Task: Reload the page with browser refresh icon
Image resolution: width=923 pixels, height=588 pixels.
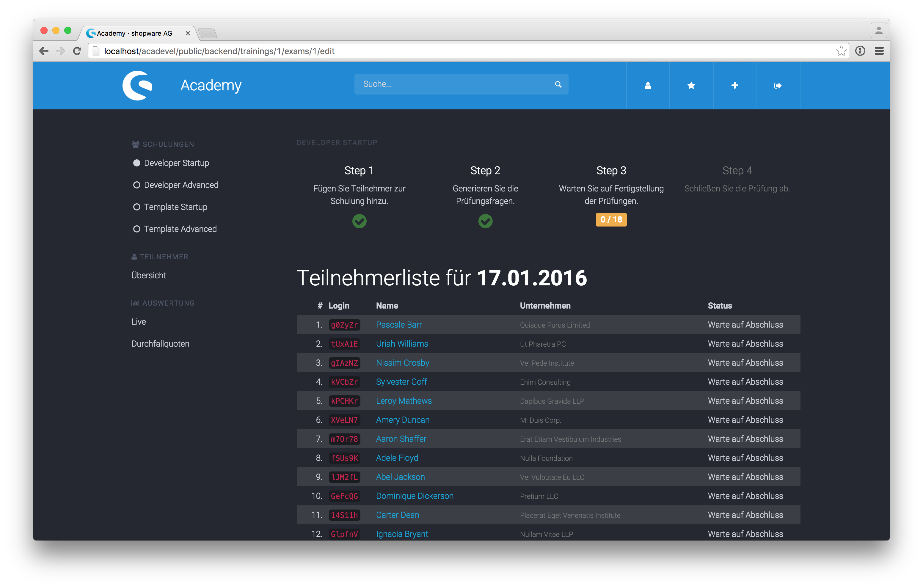Action: pos(77,51)
